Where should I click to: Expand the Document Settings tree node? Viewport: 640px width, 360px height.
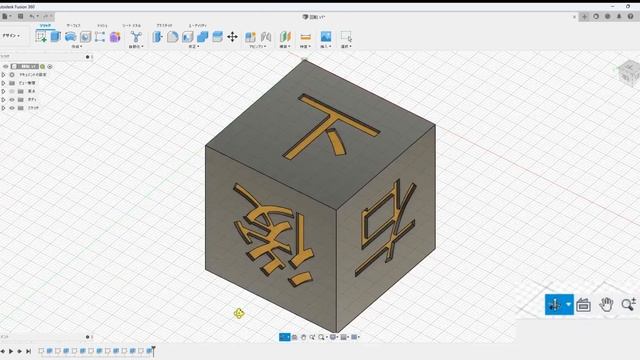click(3, 75)
